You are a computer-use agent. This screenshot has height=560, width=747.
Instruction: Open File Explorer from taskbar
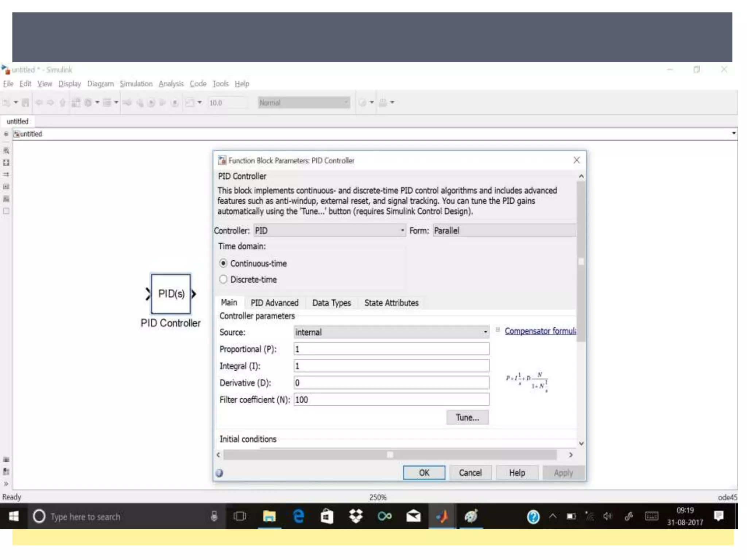pyautogui.click(x=269, y=516)
